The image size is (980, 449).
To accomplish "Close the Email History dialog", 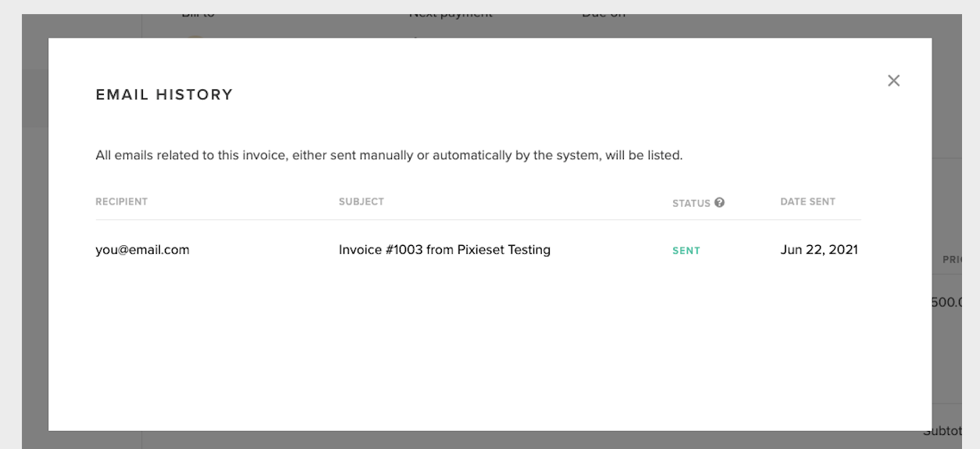I will point(893,80).
